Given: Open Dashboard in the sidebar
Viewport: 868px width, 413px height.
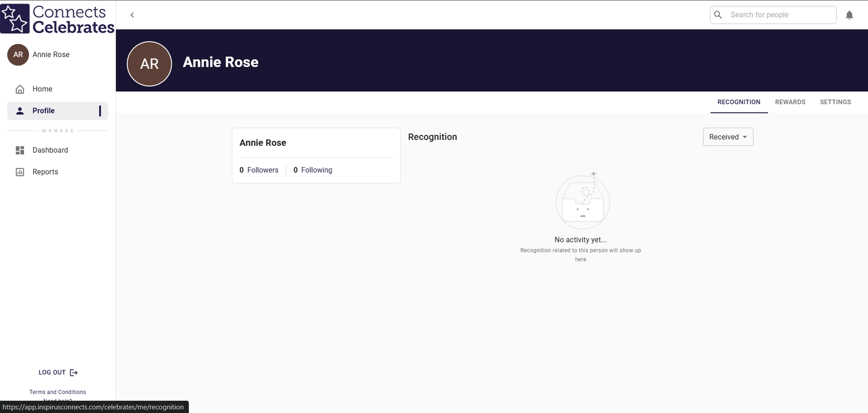Looking at the screenshot, I should [x=58, y=150].
